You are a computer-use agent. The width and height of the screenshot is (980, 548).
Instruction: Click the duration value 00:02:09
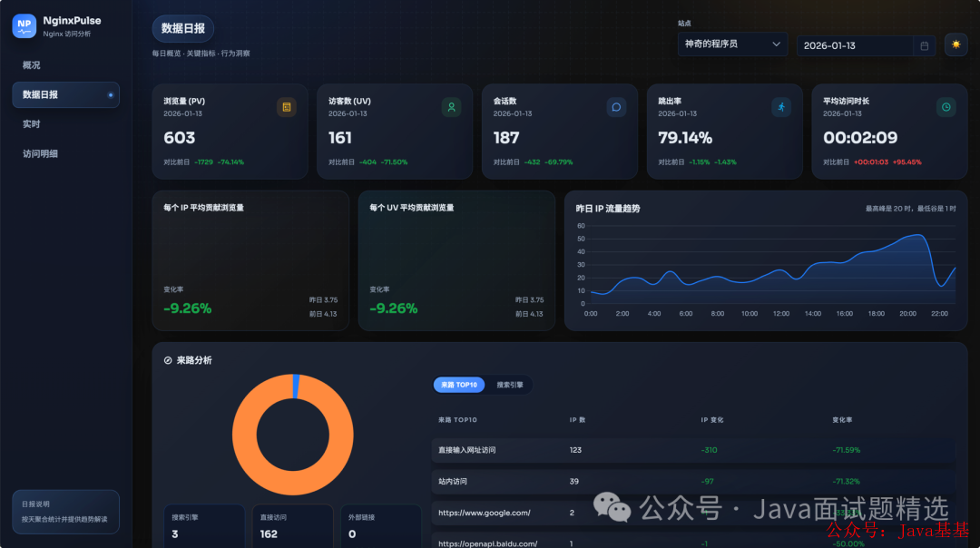pos(860,138)
